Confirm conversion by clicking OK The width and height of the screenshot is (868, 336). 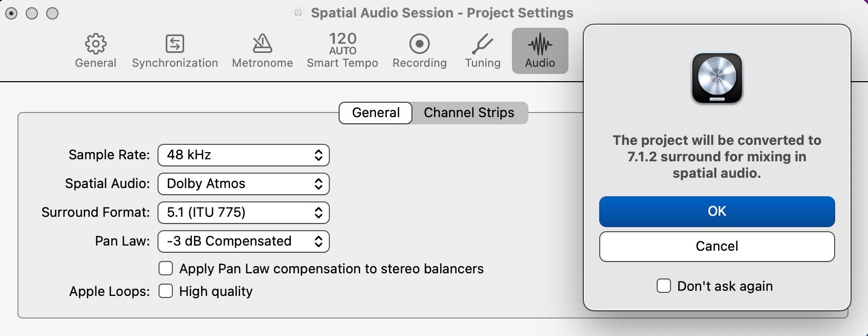point(717,211)
